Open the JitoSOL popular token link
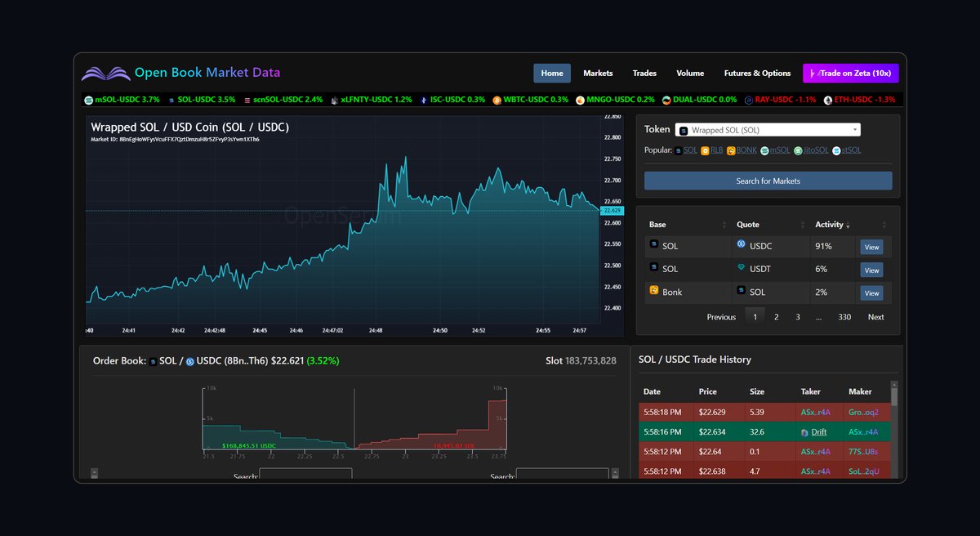This screenshot has height=536, width=980. coord(817,150)
